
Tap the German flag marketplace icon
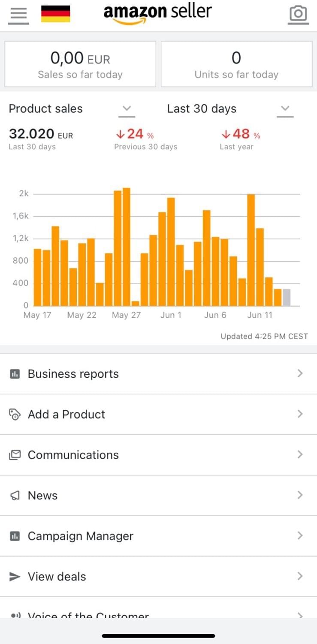[55, 14]
